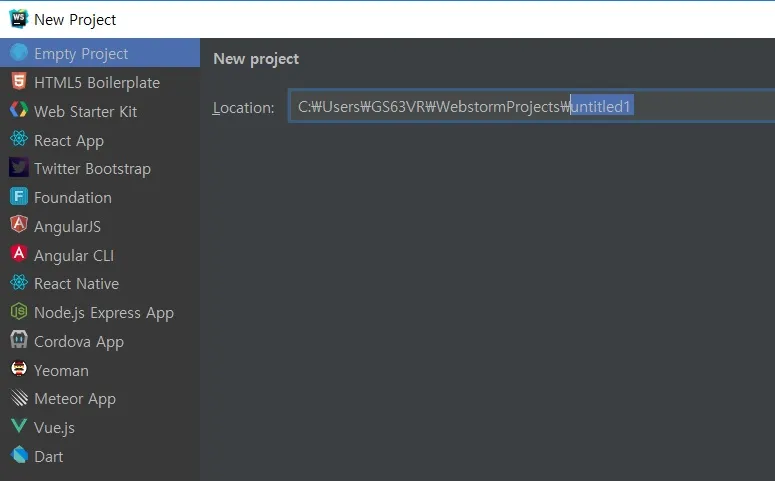Select AngularJS project template
The width and height of the screenshot is (775, 481).
coord(100,226)
